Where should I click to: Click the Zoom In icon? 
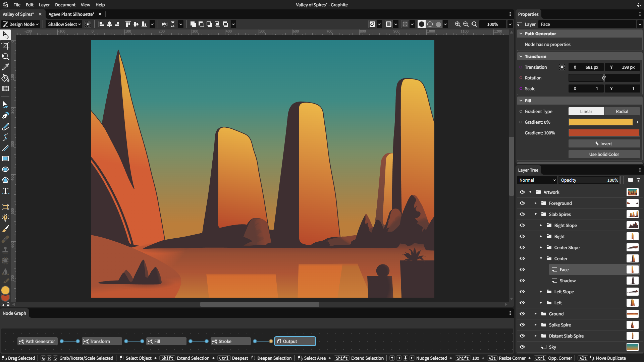[x=458, y=24]
